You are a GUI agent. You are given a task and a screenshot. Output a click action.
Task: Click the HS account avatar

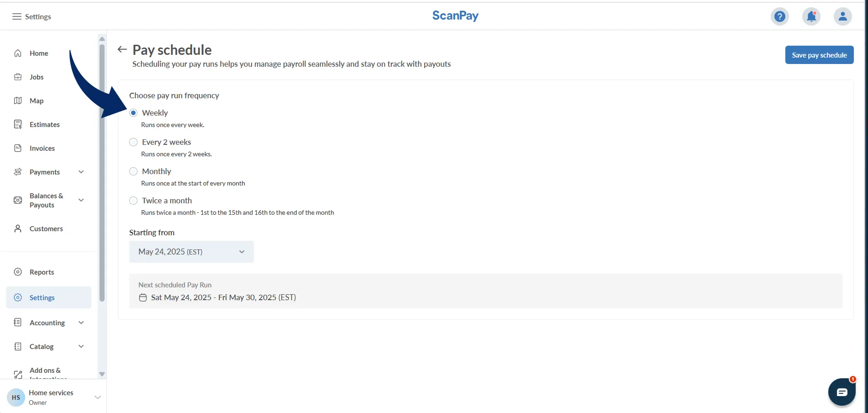pyautogui.click(x=16, y=397)
